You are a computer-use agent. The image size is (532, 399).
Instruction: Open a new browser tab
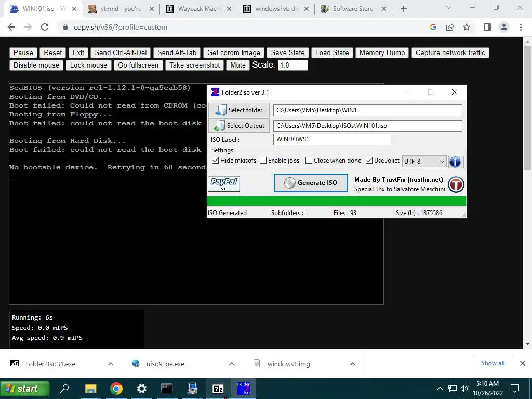click(403, 9)
